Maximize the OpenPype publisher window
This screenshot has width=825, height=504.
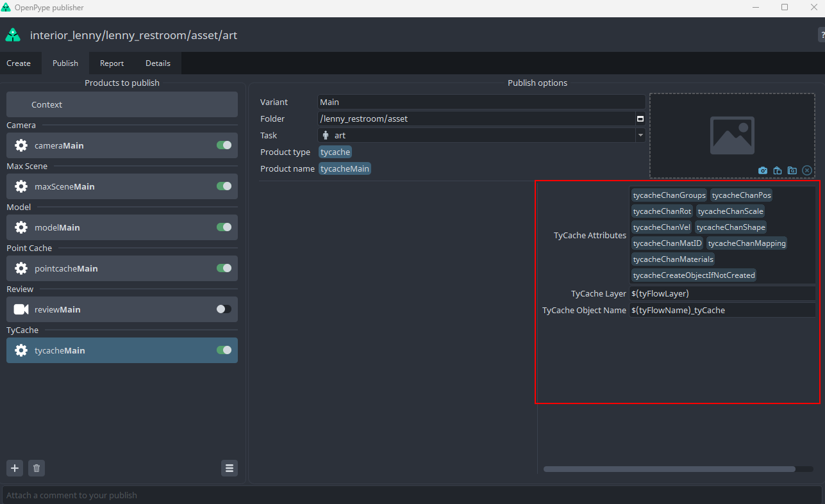785,7
